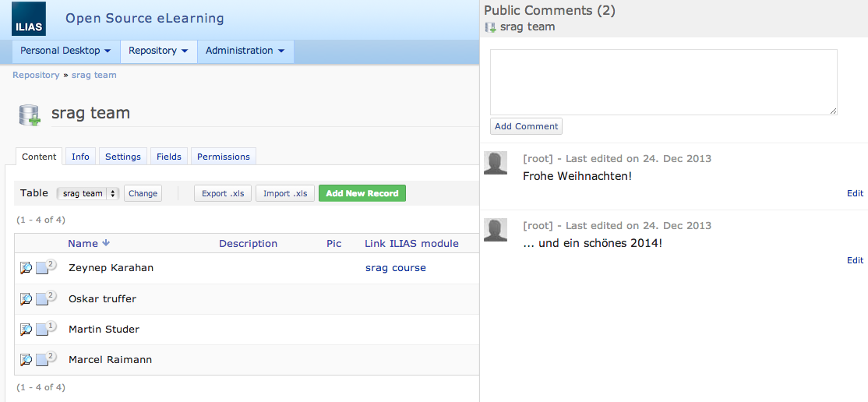The width and height of the screenshot is (868, 402).
Task: Click the ILIAS logo
Action: click(29, 19)
